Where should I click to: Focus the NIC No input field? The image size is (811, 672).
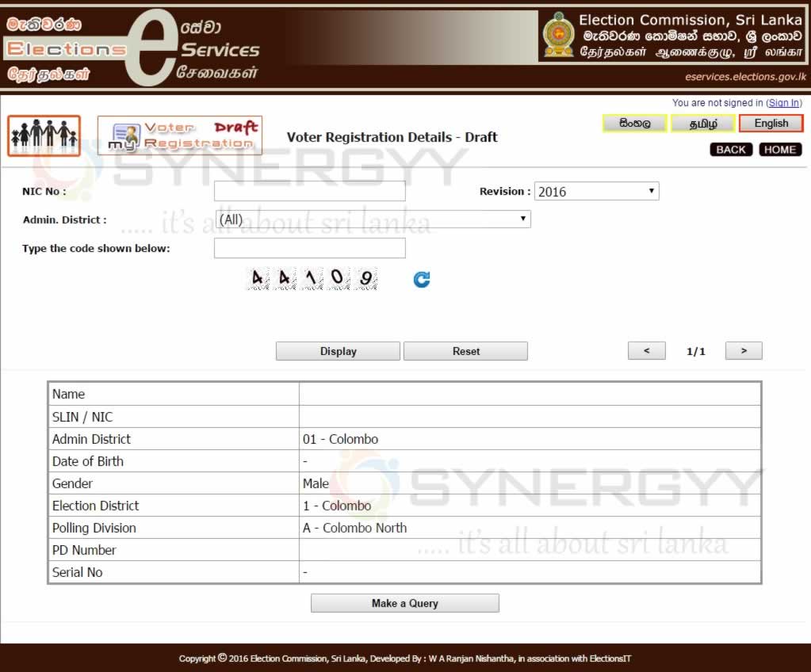click(x=309, y=191)
